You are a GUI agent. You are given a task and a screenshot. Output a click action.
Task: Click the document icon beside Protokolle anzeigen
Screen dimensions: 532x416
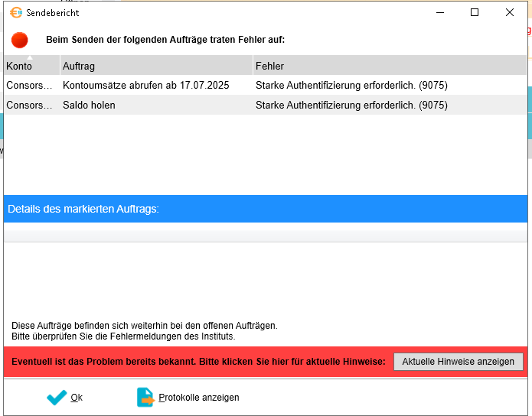(145, 398)
